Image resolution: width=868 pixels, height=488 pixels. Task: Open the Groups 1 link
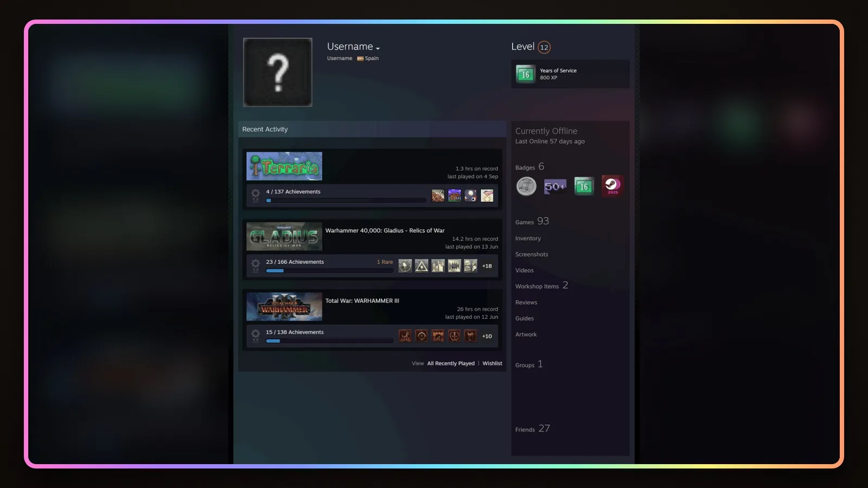click(x=529, y=364)
